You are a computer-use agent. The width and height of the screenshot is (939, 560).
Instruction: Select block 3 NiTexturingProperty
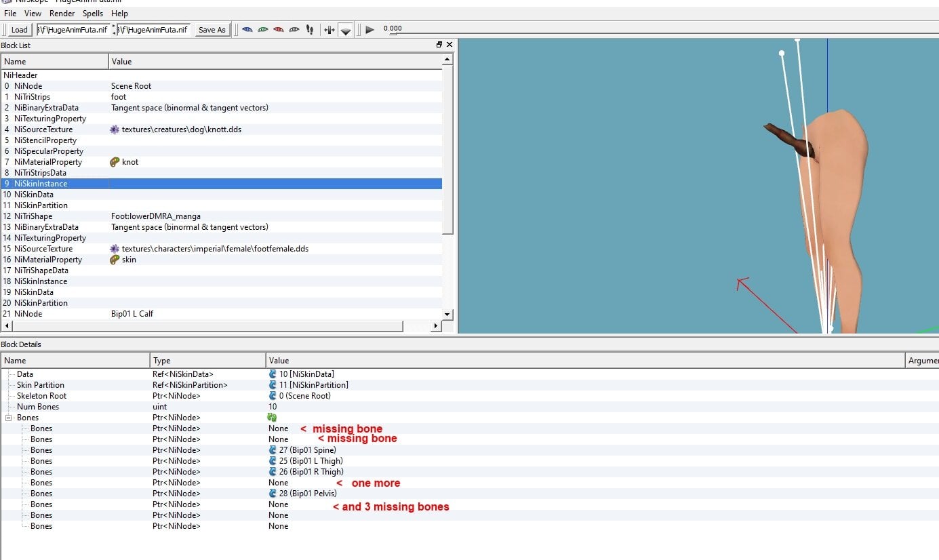221,119
